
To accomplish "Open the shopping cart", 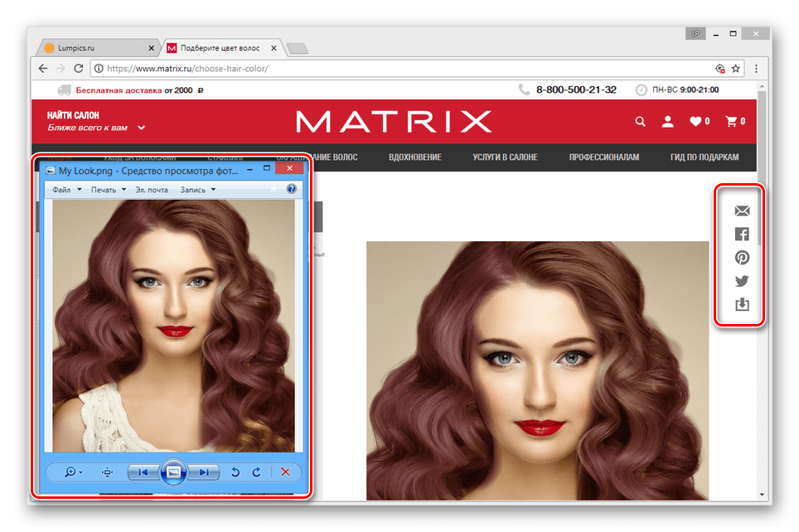I will click(734, 122).
